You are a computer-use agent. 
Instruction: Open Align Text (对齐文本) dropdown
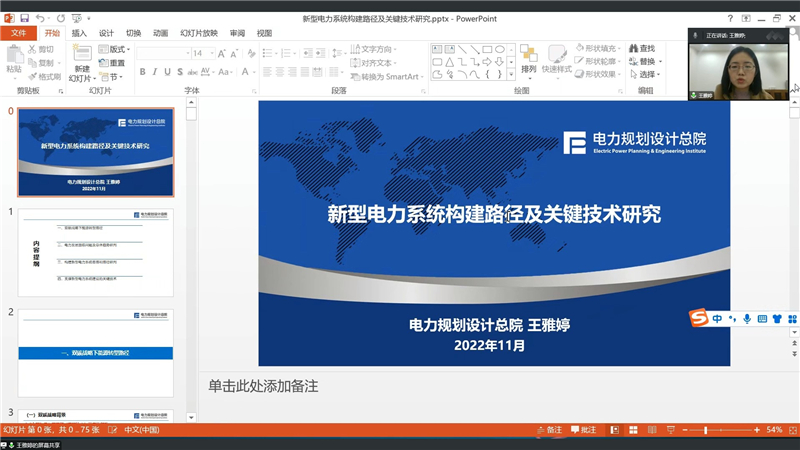pyautogui.click(x=374, y=63)
